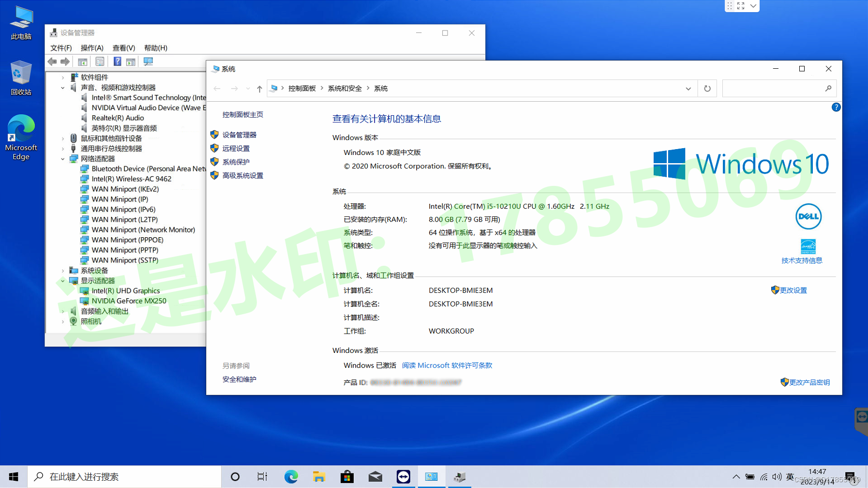The width and height of the screenshot is (868, 488).
Task: Click show/hide console tree icon
Action: click(83, 61)
